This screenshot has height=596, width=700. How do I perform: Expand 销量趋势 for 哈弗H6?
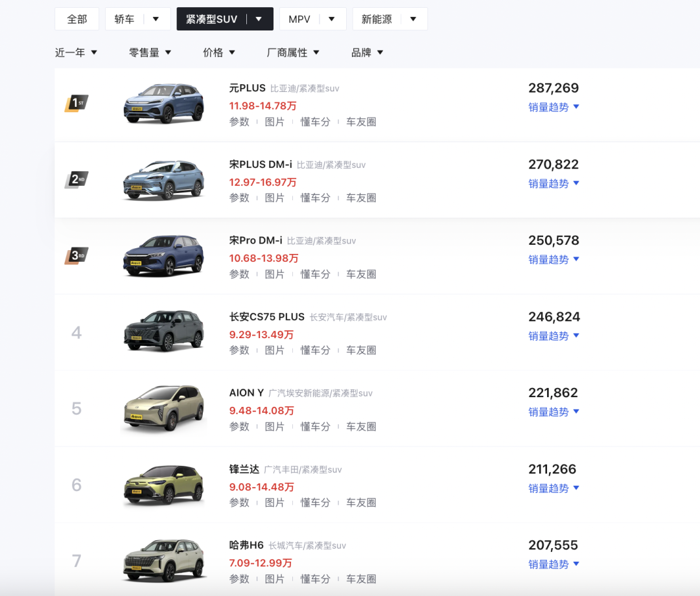click(x=554, y=564)
